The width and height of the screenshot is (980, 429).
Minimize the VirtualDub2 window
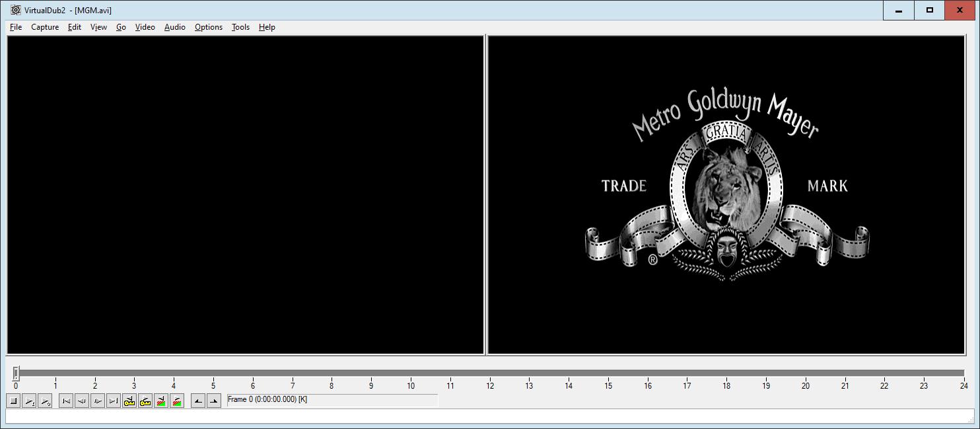pyautogui.click(x=898, y=10)
